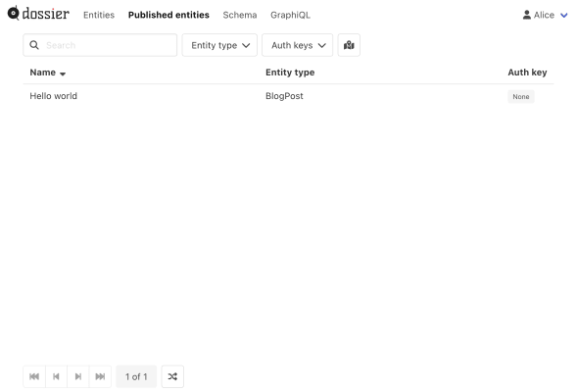Focus the Search input field
577x392 pixels.
click(x=100, y=45)
